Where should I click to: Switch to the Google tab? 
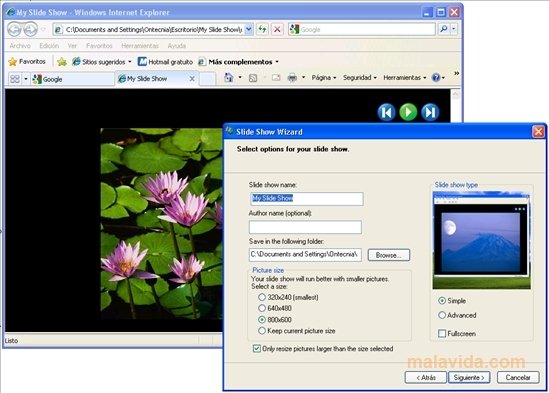coord(73,79)
